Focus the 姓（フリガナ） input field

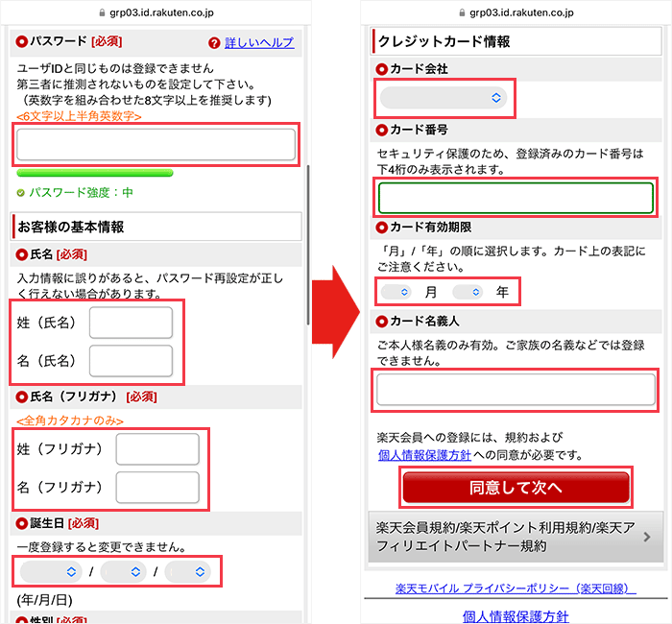tap(157, 448)
